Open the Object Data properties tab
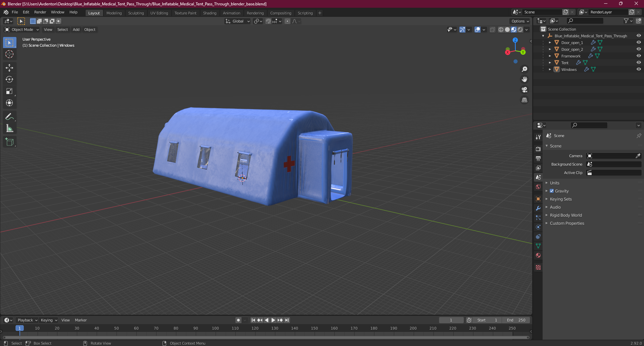The image size is (644, 346). [x=538, y=246]
